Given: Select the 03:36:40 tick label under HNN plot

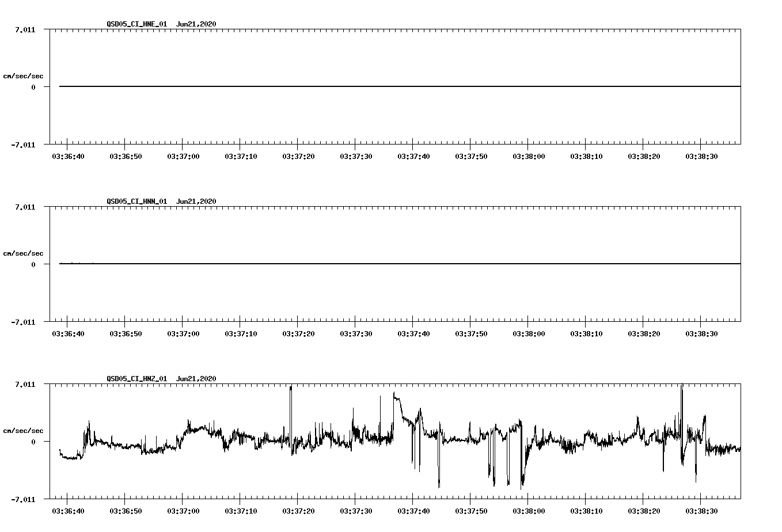Looking at the screenshot, I should [x=68, y=333].
